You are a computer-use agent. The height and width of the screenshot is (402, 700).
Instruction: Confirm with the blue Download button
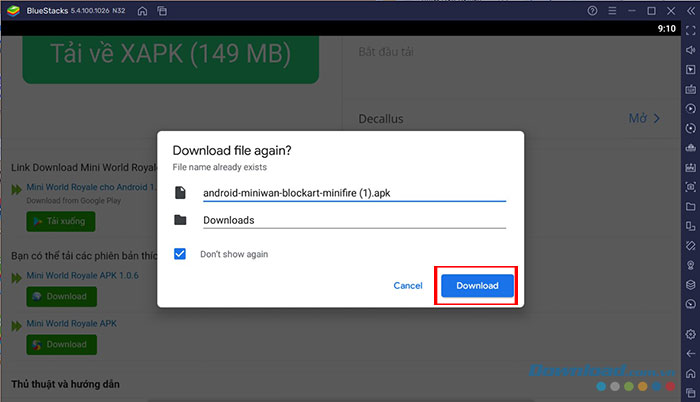coord(477,286)
